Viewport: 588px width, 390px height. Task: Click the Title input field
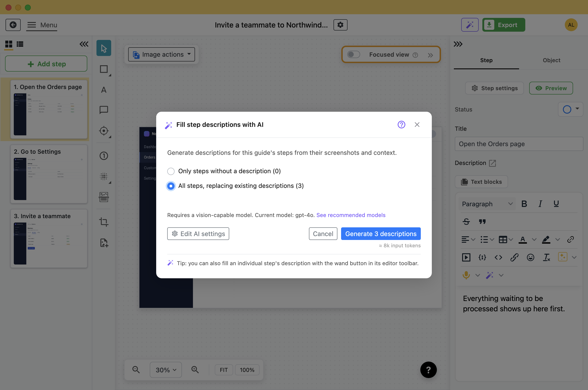click(x=519, y=144)
